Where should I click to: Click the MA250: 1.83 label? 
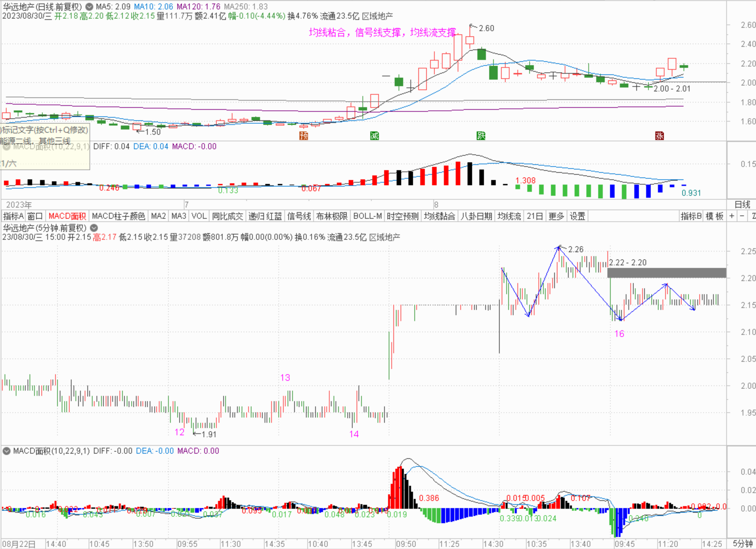click(246, 7)
